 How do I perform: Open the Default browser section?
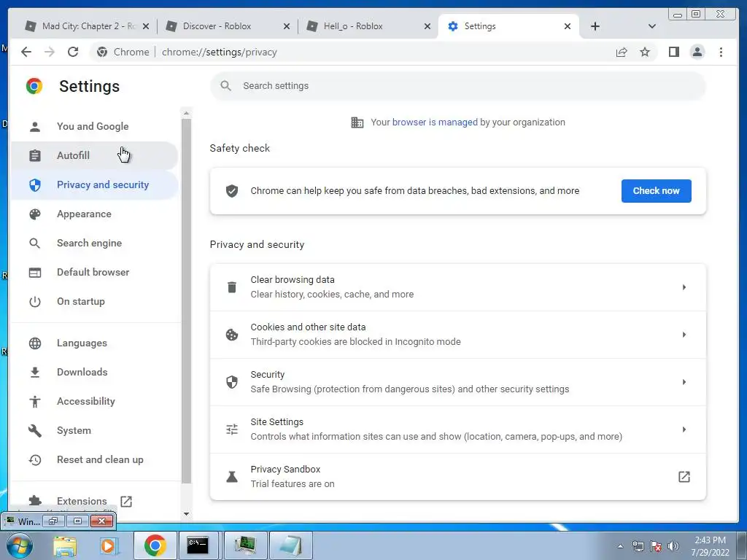point(94,272)
